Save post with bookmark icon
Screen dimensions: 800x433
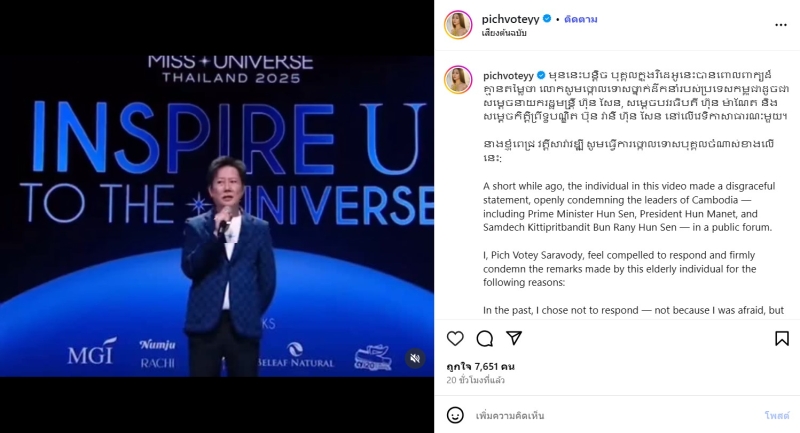point(782,339)
